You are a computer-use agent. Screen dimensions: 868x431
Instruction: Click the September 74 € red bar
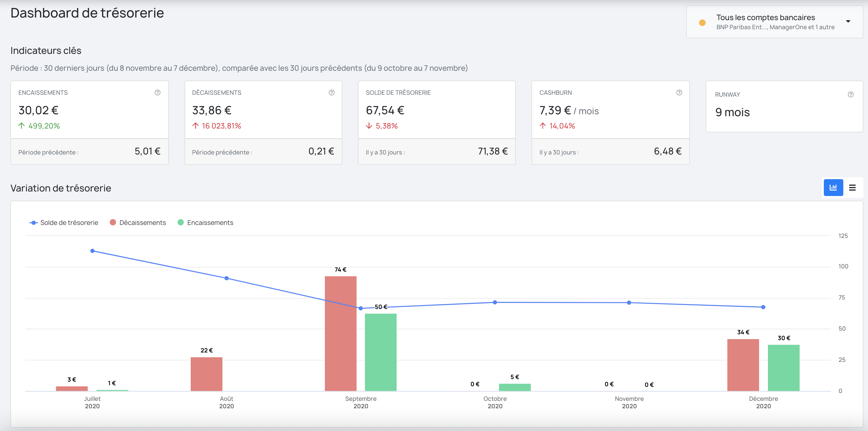point(341,333)
